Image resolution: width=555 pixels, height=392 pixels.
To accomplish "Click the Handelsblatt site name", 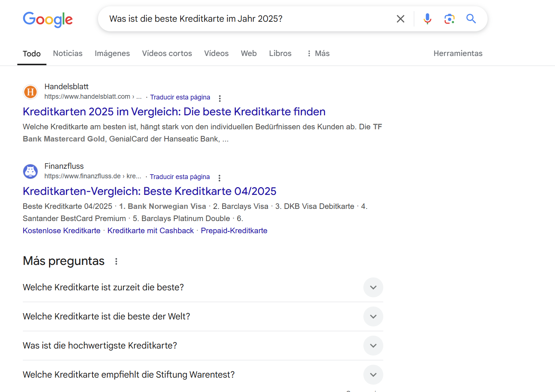I will pyautogui.click(x=67, y=87).
